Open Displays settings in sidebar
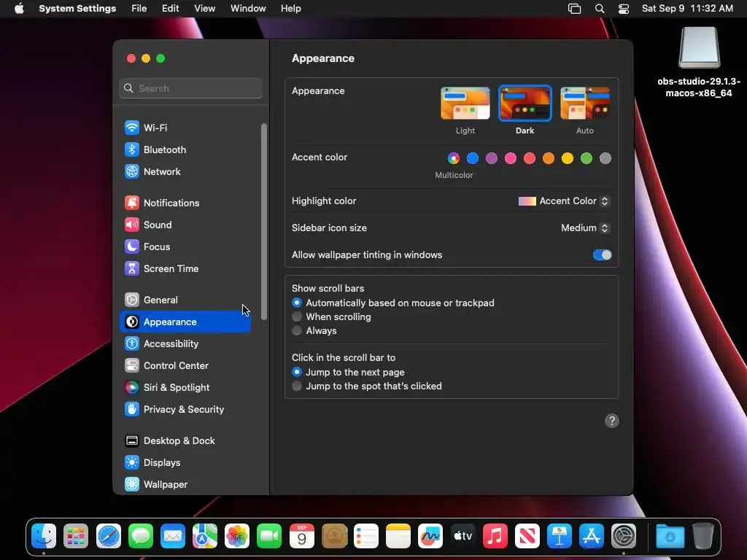This screenshot has width=747, height=560. click(185, 463)
